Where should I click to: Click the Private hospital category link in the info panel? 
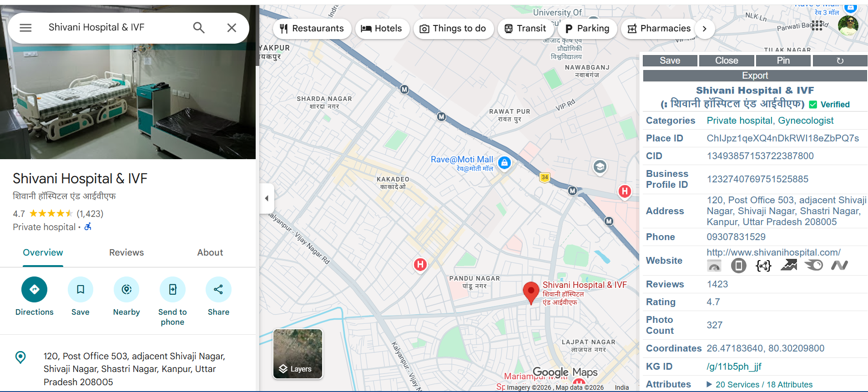coord(740,121)
